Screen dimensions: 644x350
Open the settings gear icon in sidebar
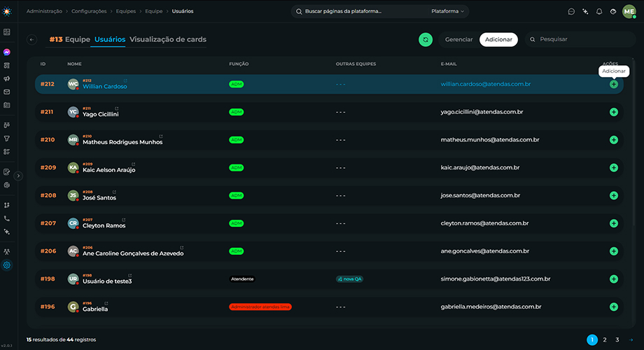point(7,265)
